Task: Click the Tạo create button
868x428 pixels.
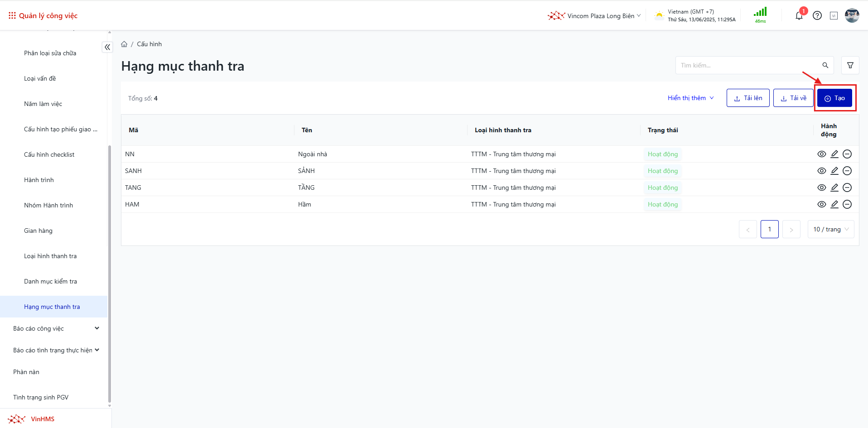Action: coord(834,98)
